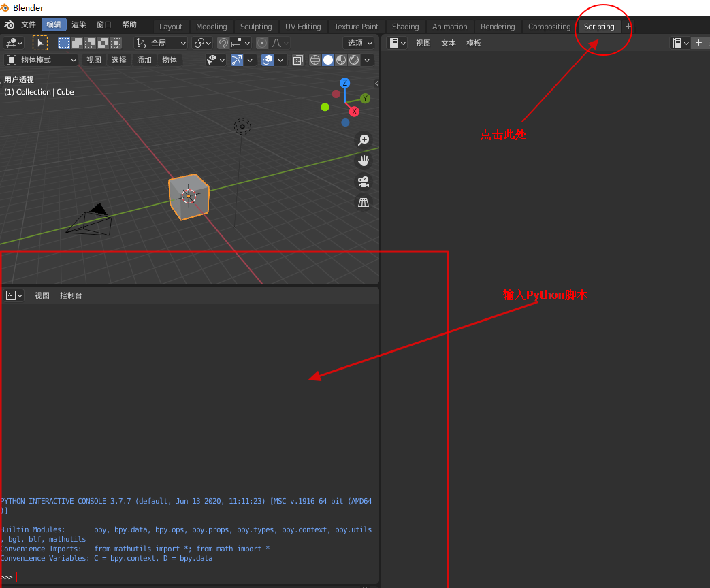Toggle viewport overlays visibility

tap(268, 60)
